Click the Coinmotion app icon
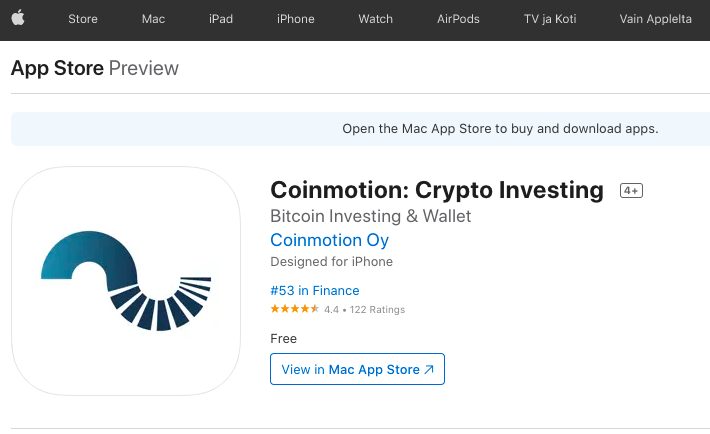The image size is (710, 434). 126,281
